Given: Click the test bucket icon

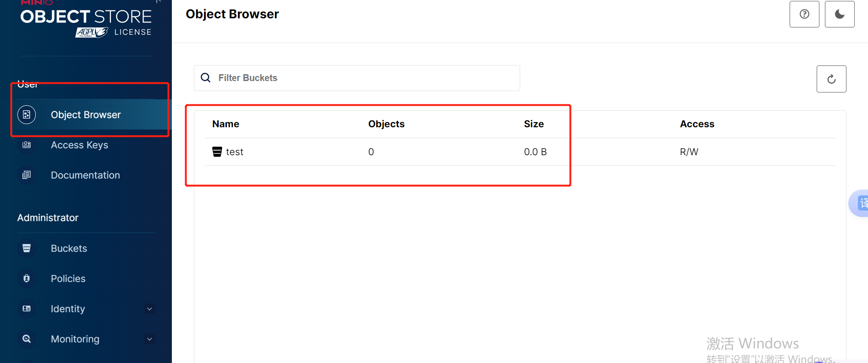Looking at the screenshot, I should tap(217, 152).
